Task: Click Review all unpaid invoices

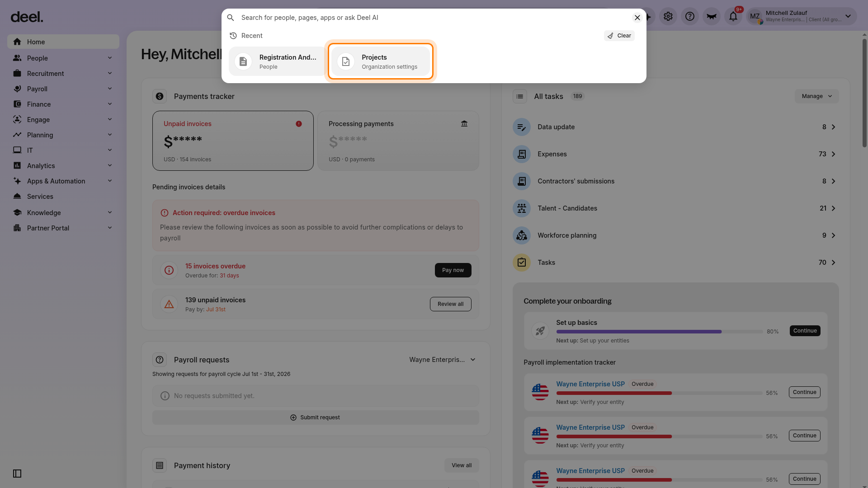Action: (451, 304)
